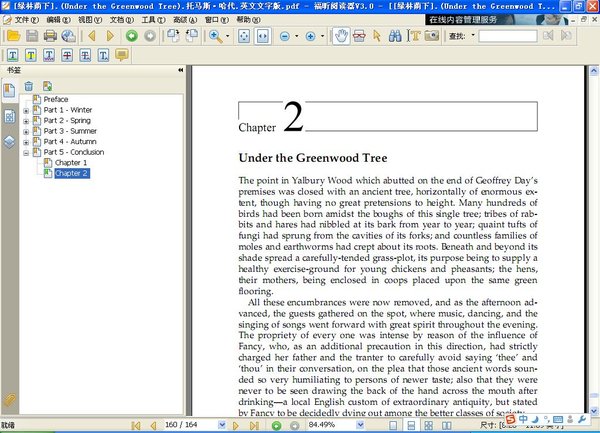Open the 文件 menu
The image size is (600, 433).
(x=26, y=20)
